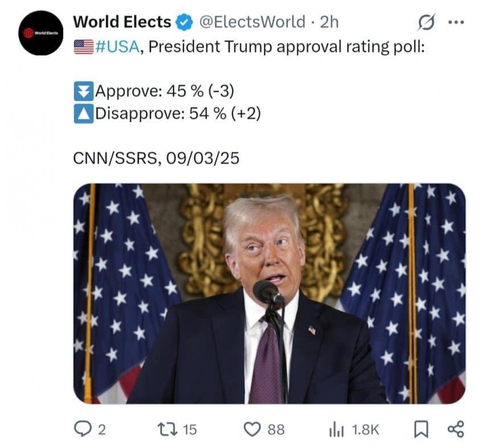
Task: Click the US flag emoji before #USA
Action: (84, 47)
